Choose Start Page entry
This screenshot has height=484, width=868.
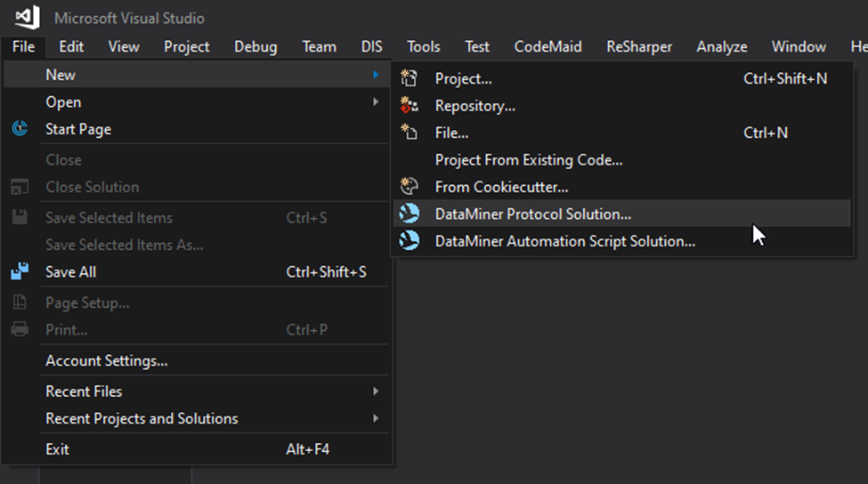click(196, 129)
